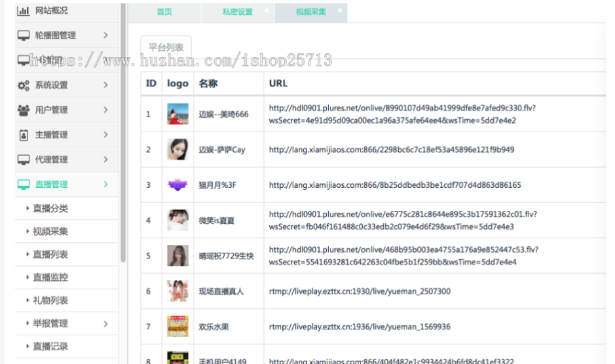
Task: Click the 名称 column header
Action: coord(208,83)
